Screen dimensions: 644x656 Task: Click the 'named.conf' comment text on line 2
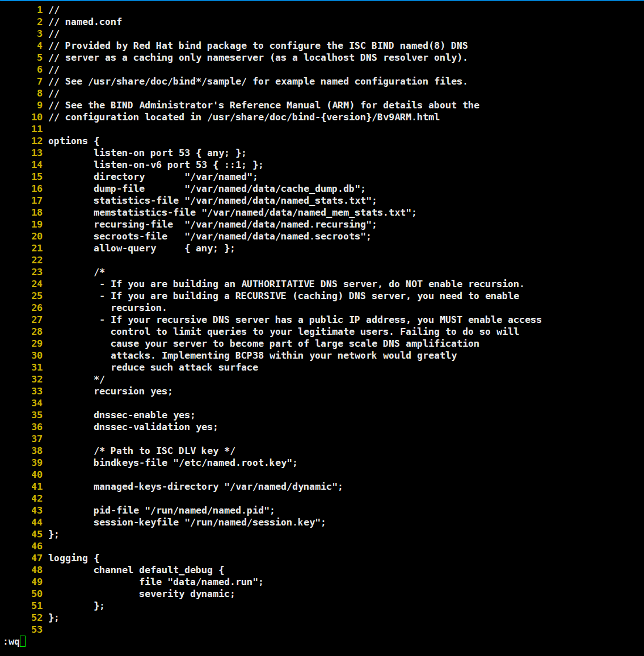[x=93, y=22]
